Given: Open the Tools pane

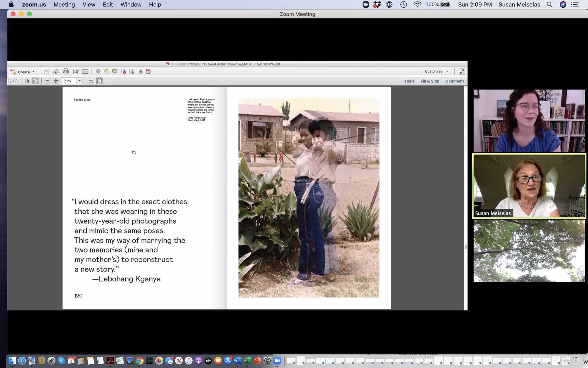Looking at the screenshot, I should click(409, 81).
